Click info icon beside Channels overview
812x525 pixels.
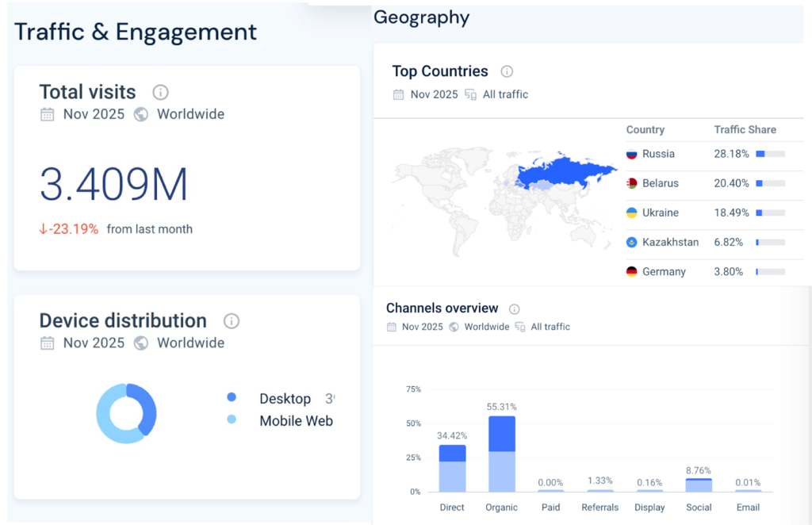pos(514,309)
